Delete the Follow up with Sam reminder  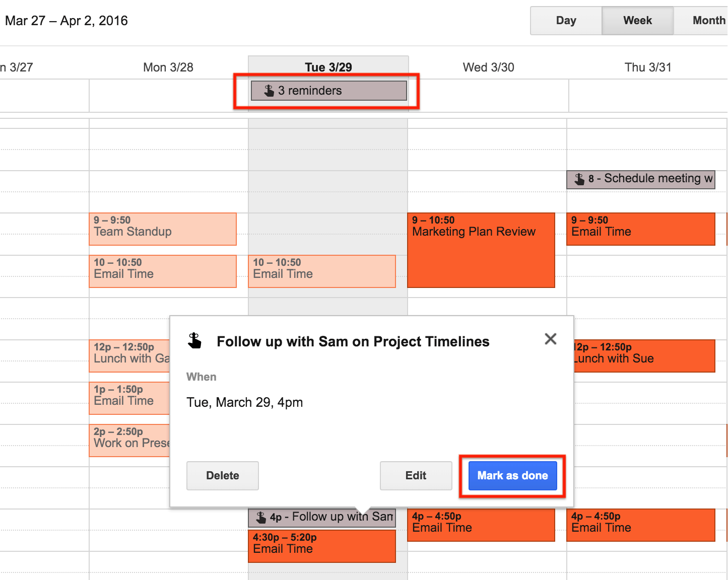[x=223, y=476]
